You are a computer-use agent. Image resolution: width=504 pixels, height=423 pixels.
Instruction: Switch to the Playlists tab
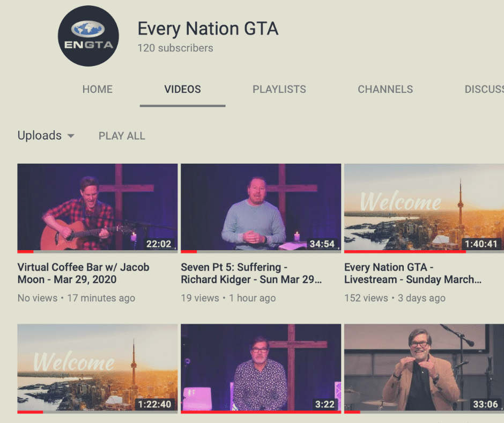pyautogui.click(x=279, y=89)
